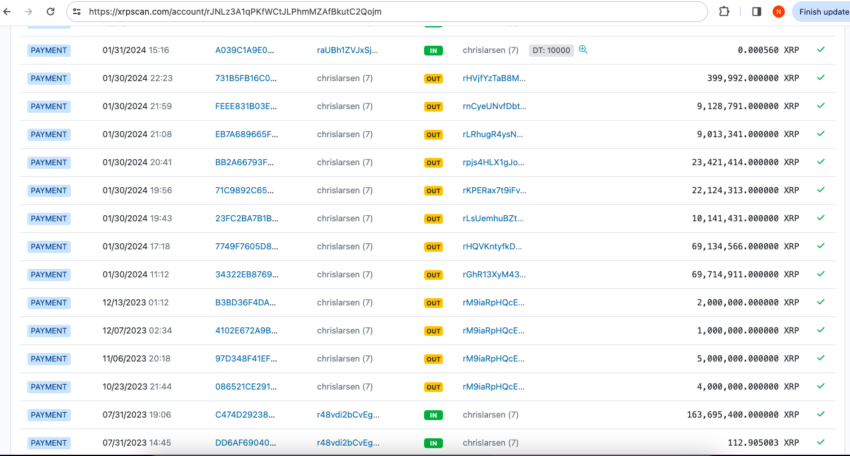Open rM9iaRpHQcE address on the 2,000,000 XRP row
Image resolution: width=850 pixels, height=456 pixels.
[x=493, y=302]
